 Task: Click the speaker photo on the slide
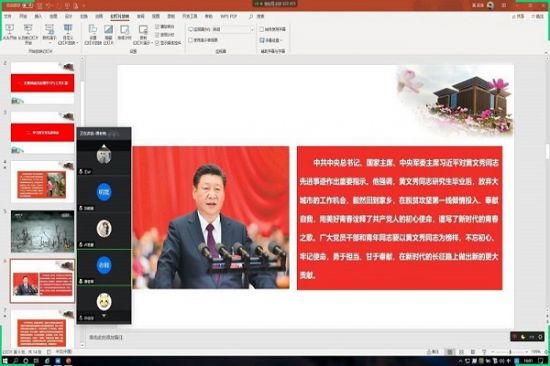[x=211, y=218]
